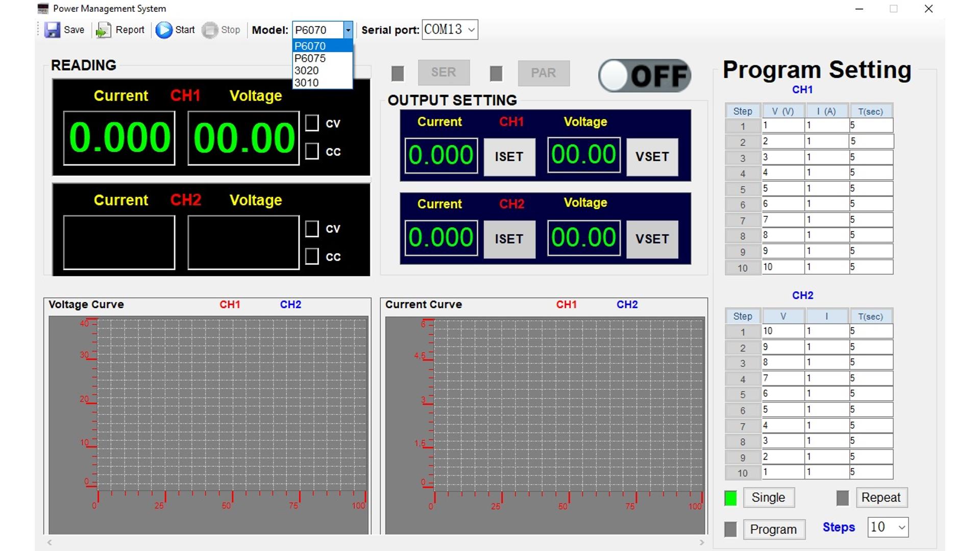This screenshot has width=980, height=551.
Task: Click the app icon in the title bar
Action: pyautogui.click(x=43, y=9)
